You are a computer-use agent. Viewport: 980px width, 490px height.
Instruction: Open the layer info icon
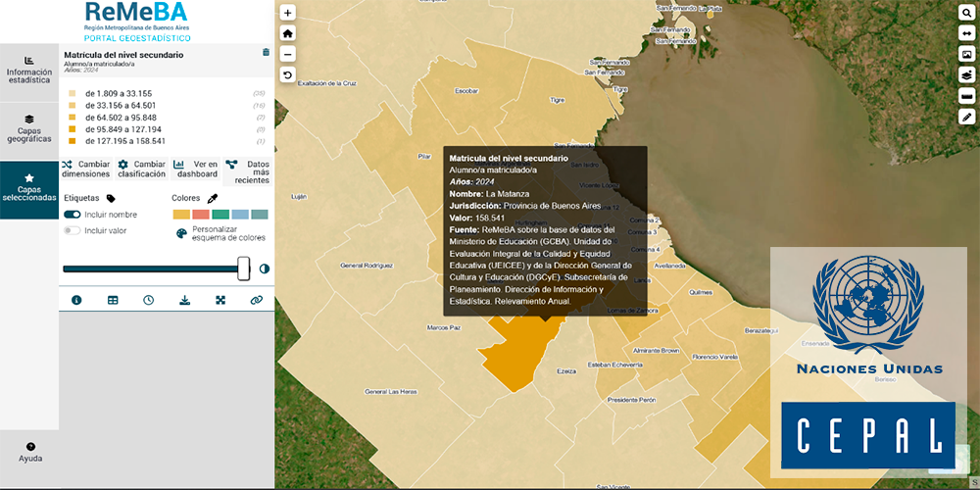tap(76, 300)
